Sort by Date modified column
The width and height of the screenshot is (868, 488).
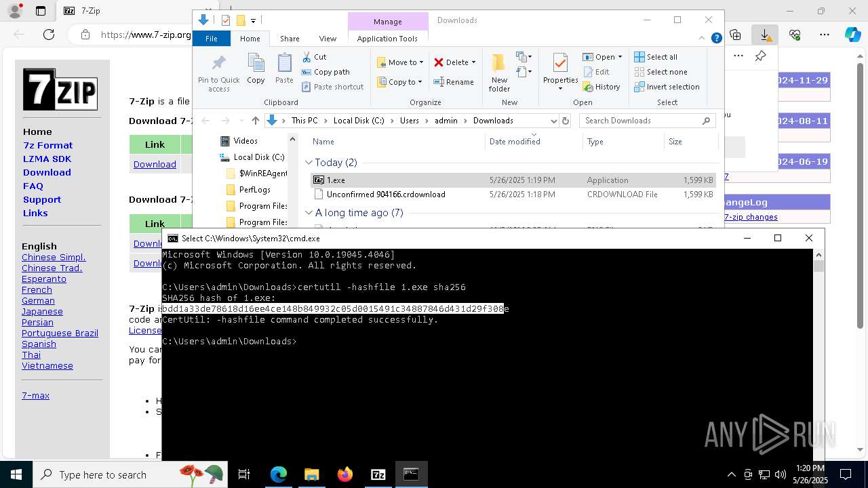click(534, 142)
